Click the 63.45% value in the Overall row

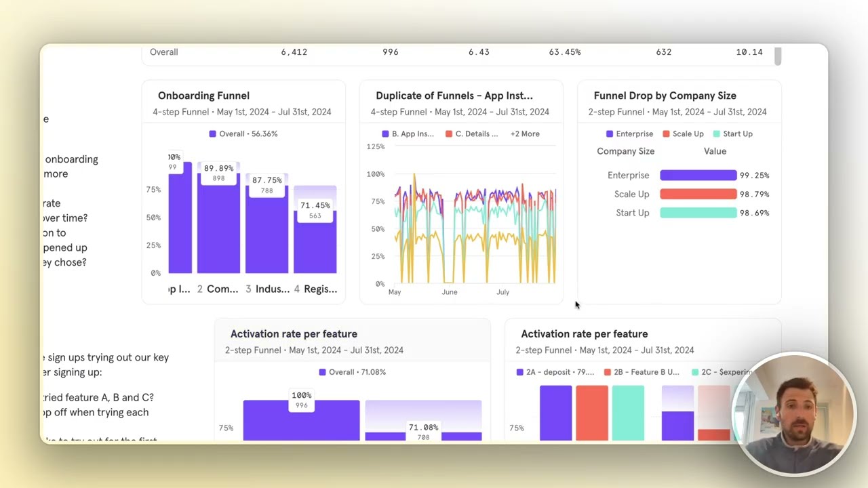[x=565, y=52]
